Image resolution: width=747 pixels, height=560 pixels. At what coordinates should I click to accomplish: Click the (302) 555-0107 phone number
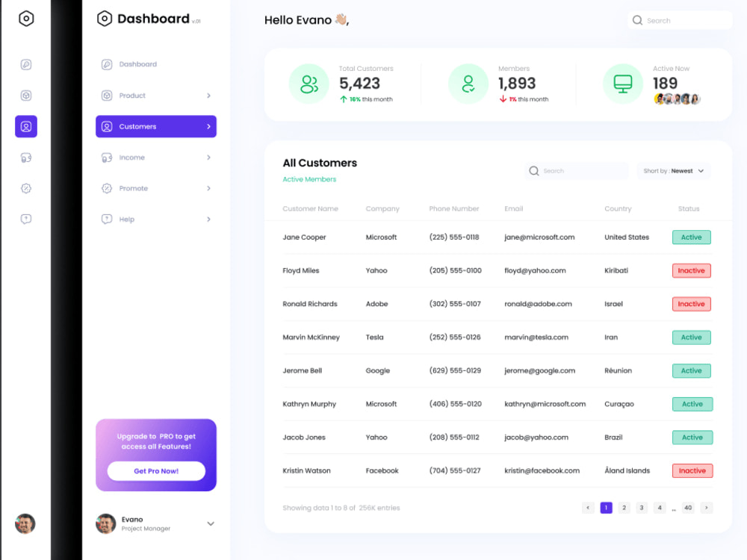[455, 304]
